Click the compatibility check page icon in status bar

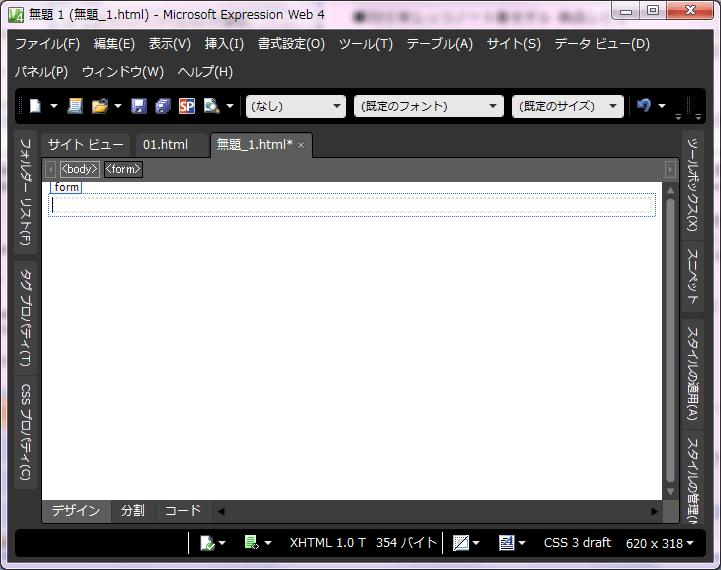[x=207, y=543]
